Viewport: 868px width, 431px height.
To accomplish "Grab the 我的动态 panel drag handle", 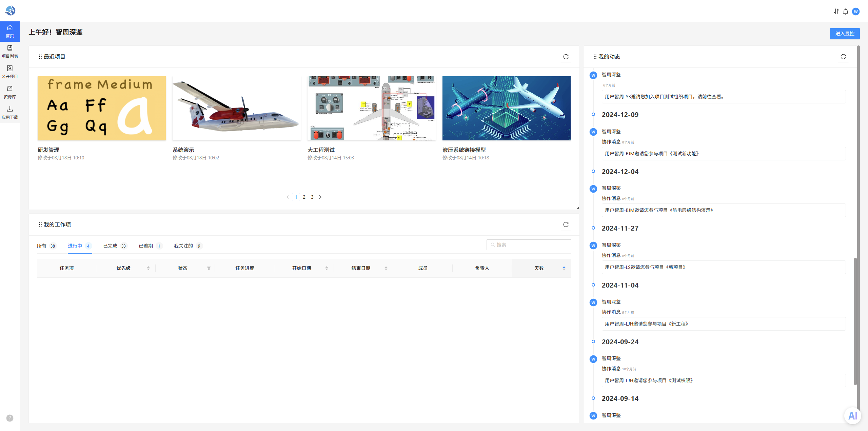I will click(595, 57).
